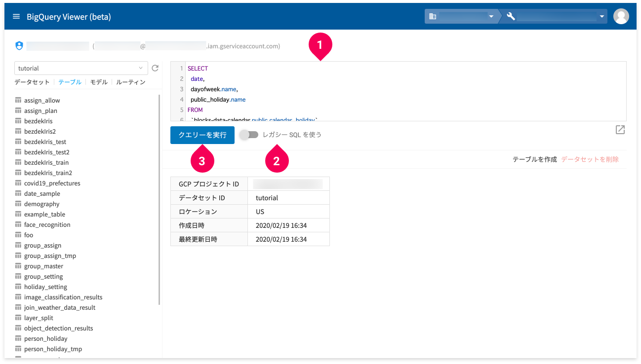Click the テーブルを作成 link
641x364 pixels.
point(535,159)
